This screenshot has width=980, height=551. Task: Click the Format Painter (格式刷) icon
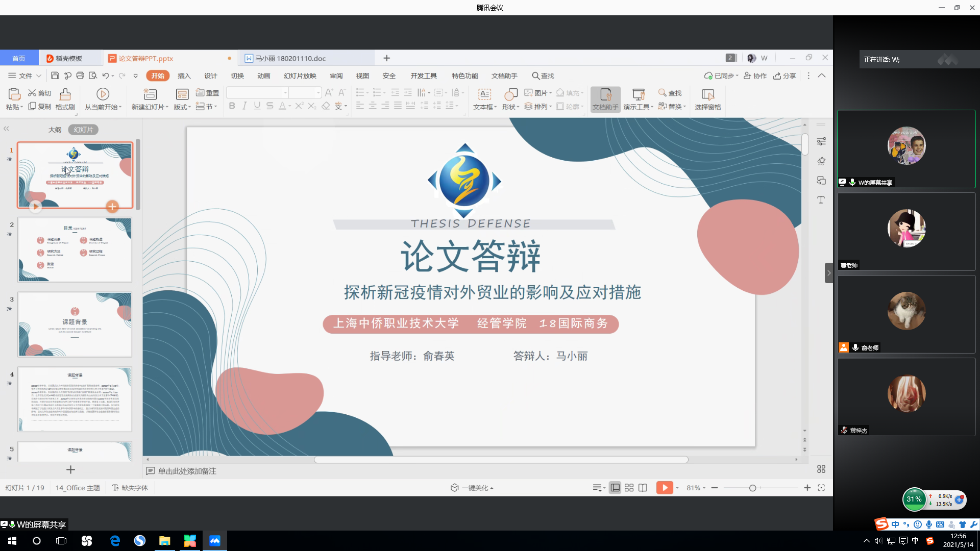click(65, 95)
